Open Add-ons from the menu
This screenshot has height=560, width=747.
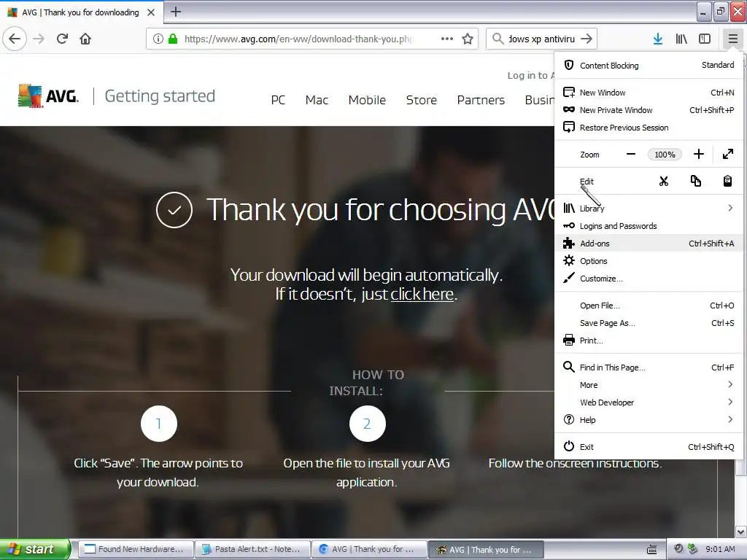pyautogui.click(x=649, y=244)
